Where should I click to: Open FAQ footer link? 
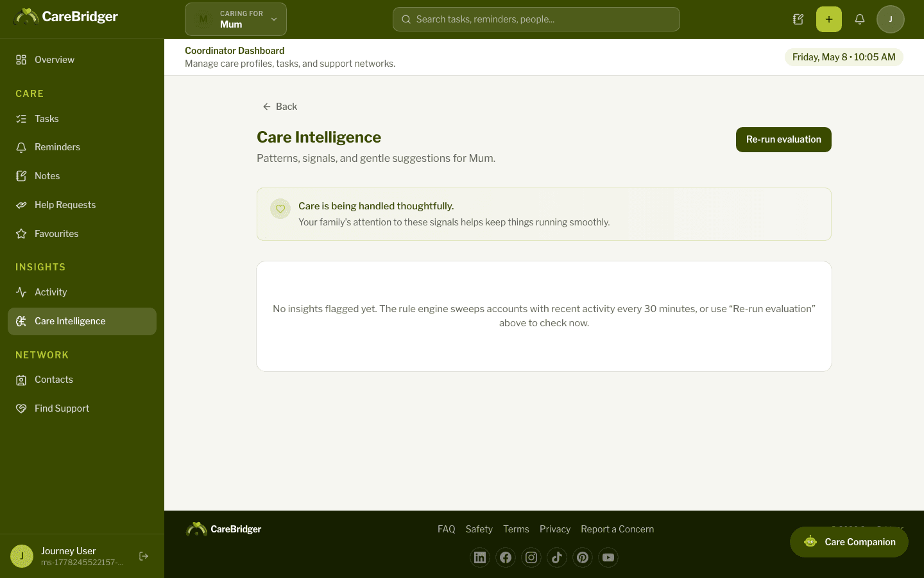pyautogui.click(x=446, y=529)
